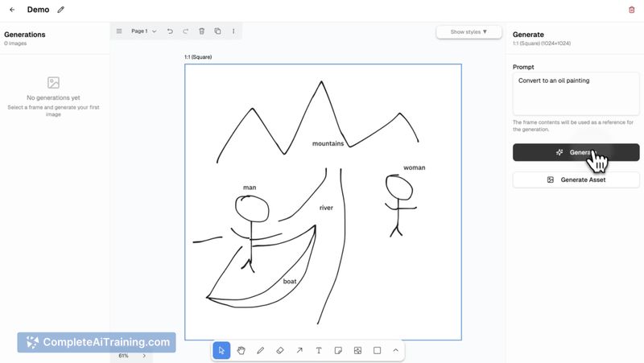Expand more tools with up chevron

click(395, 350)
